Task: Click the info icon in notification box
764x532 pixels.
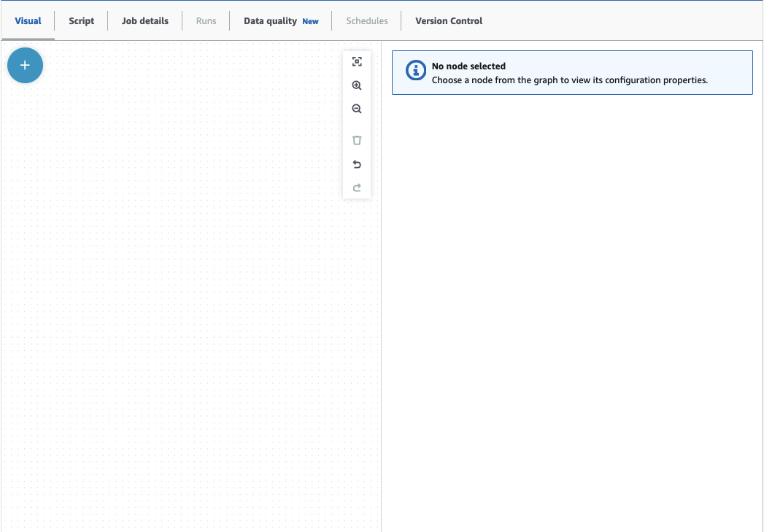Action: click(416, 71)
